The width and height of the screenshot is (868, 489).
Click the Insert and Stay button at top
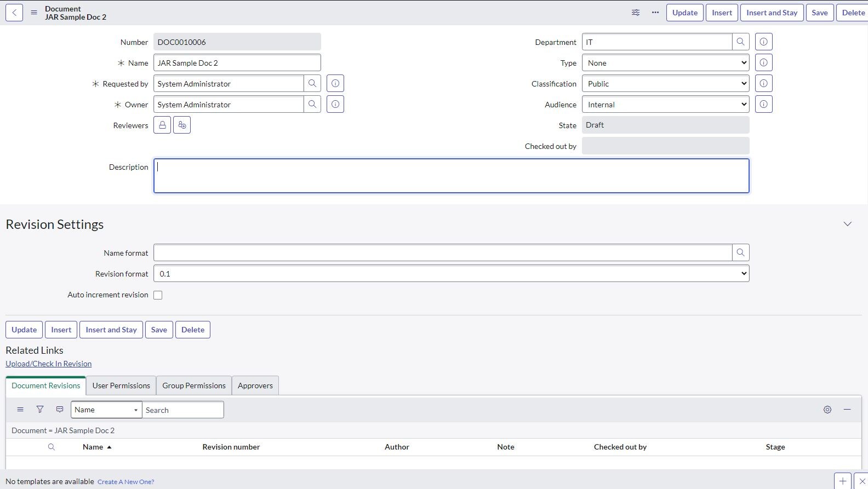pos(772,13)
